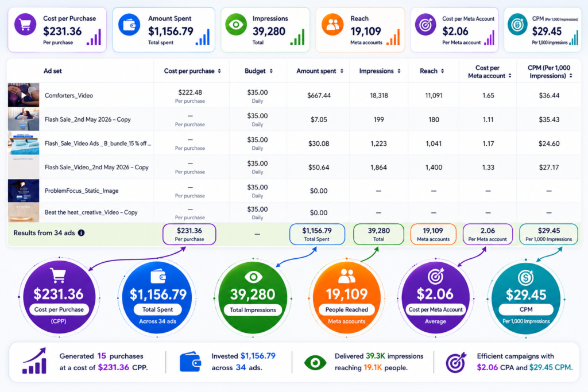Open the thumbnail for Flash Sale_2nd May 2026 – Copy
Screen dimensions: 588x392
click(23, 119)
